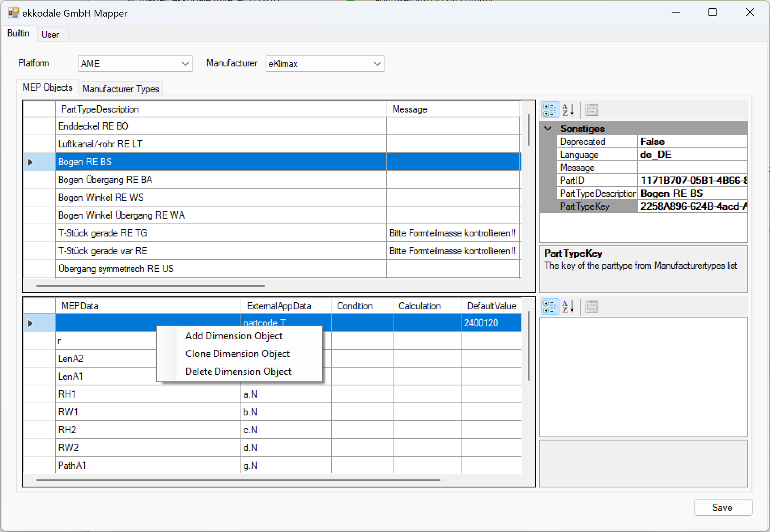Click the MEPData cell PathA1
Image resolution: width=770 pixels, height=532 pixels.
(x=148, y=465)
